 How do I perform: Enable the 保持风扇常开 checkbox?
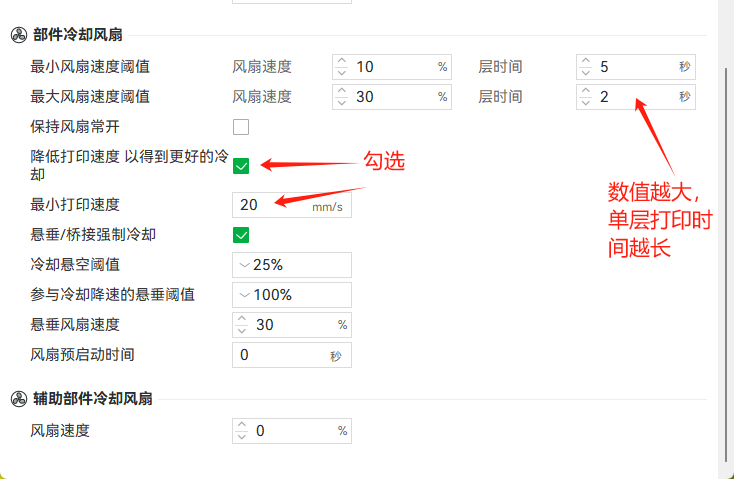(x=241, y=127)
